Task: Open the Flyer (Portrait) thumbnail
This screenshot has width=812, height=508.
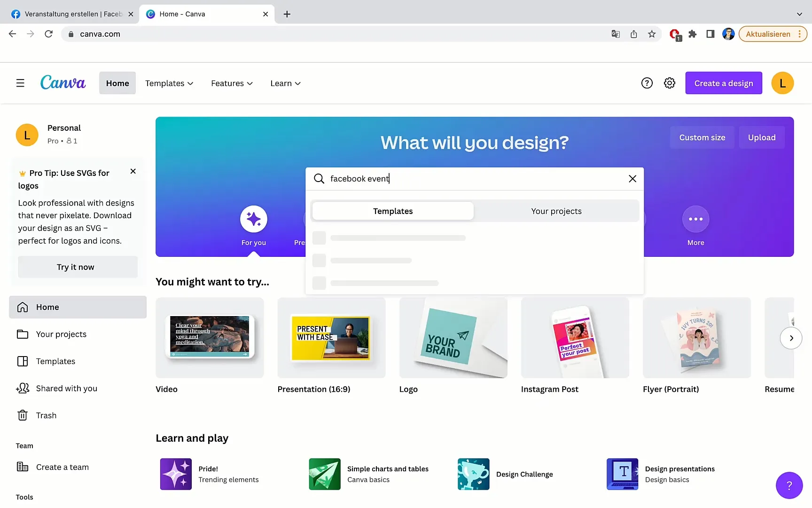Action: click(696, 338)
